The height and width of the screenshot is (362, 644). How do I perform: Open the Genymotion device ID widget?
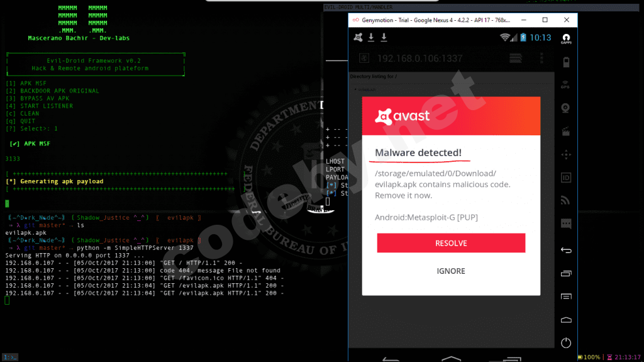pos(565,178)
